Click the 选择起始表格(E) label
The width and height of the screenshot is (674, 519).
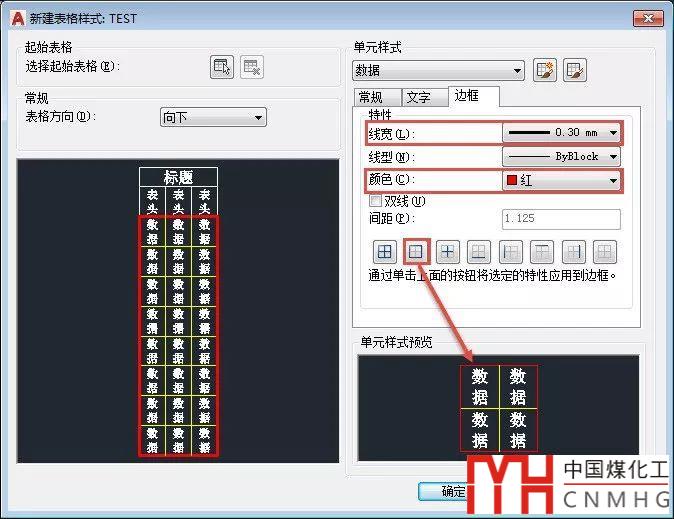pyautogui.click(x=73, y=66)
